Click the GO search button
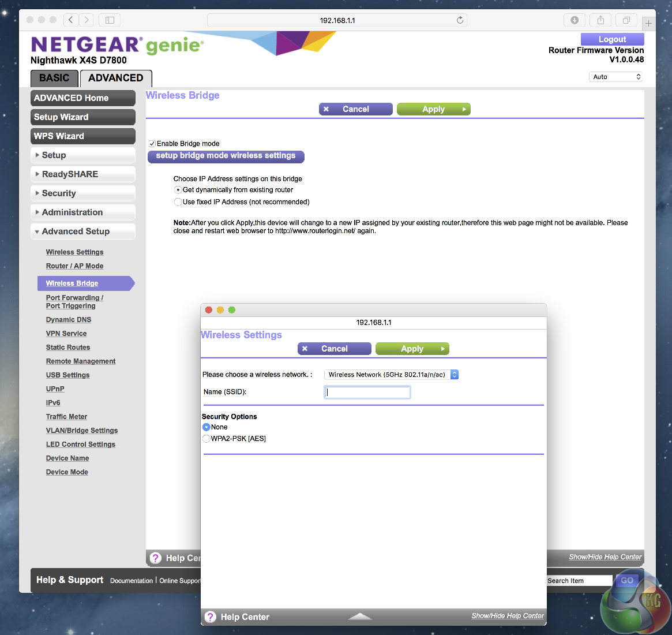The image size is (672, 635). (627, 580)
